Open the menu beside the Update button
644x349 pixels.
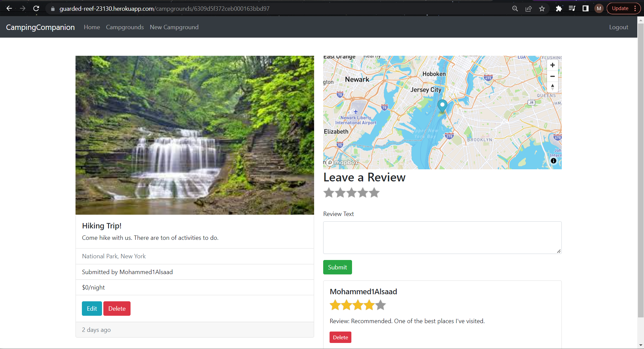tap(635, 8)
